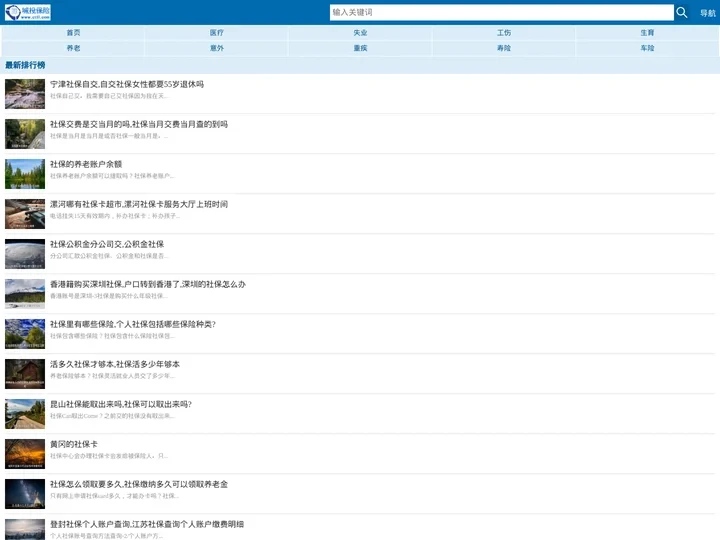
Task: Open article 漯河哪有社保卡超市
Action: coord(139,204)
